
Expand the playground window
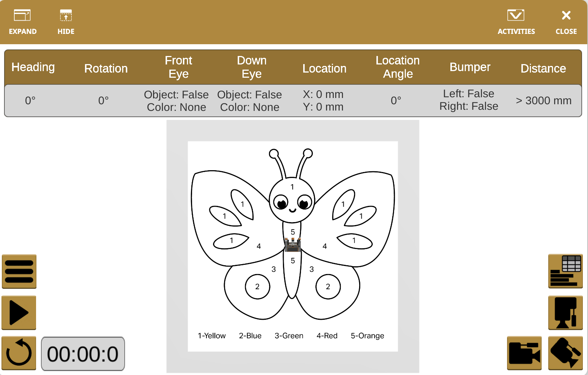click(x=22, y=22)
